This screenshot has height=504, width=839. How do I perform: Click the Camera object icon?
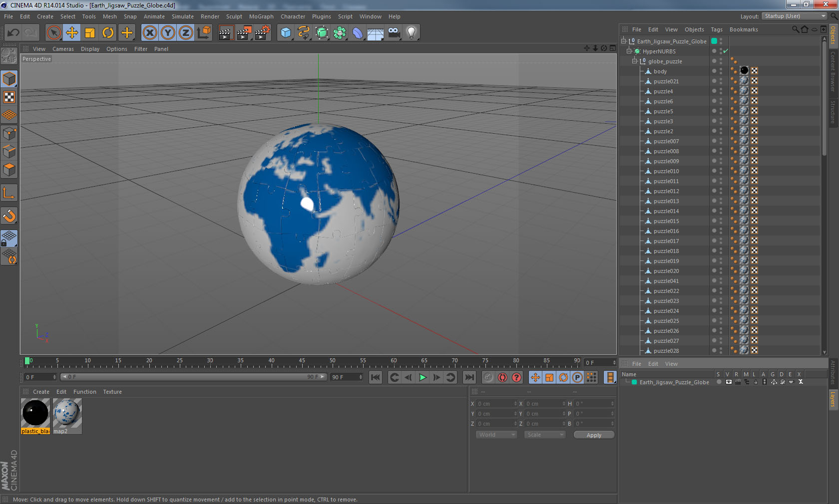click(x=394, y=33)
